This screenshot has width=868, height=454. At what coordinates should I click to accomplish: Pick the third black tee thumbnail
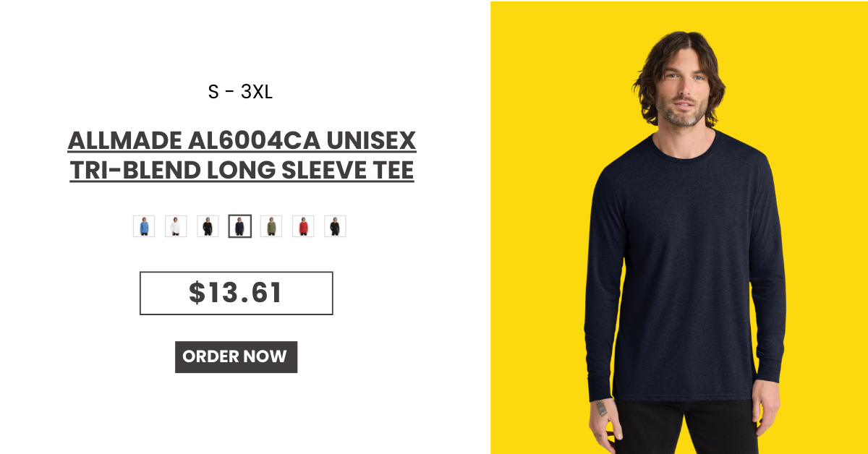[x=208, y=226]
